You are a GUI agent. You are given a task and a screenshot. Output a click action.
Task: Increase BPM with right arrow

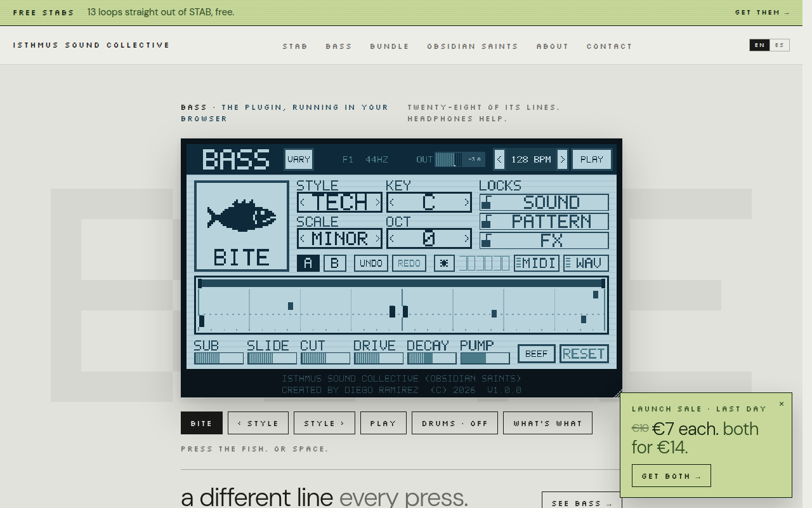tap(562, 159)
